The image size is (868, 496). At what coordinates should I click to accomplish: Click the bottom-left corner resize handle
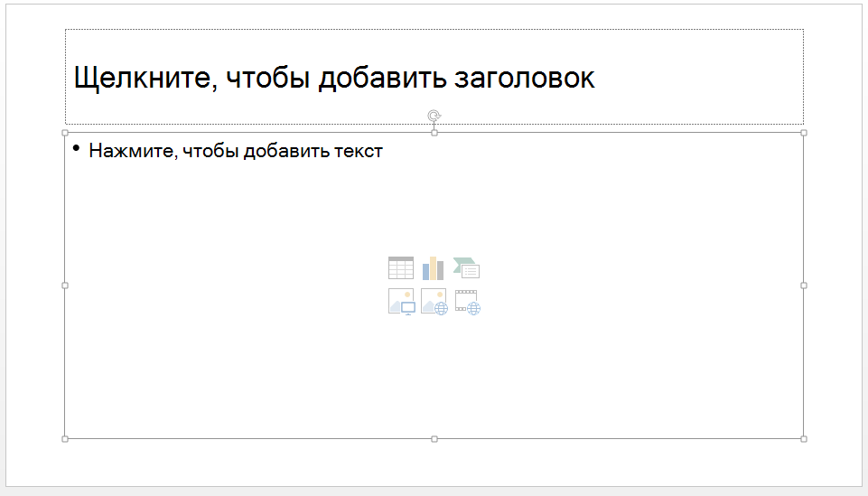pyautogui.click(x=65, y=439)
